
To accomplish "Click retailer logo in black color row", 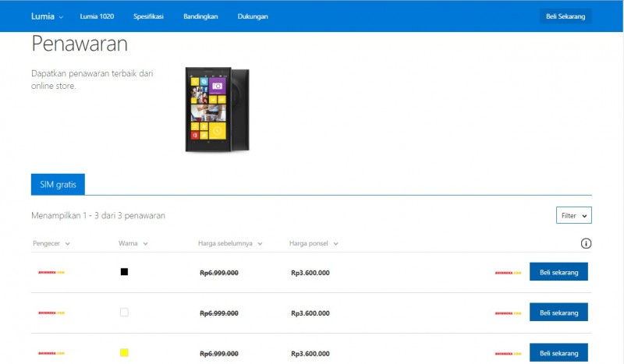I will (x=51, y=273).
